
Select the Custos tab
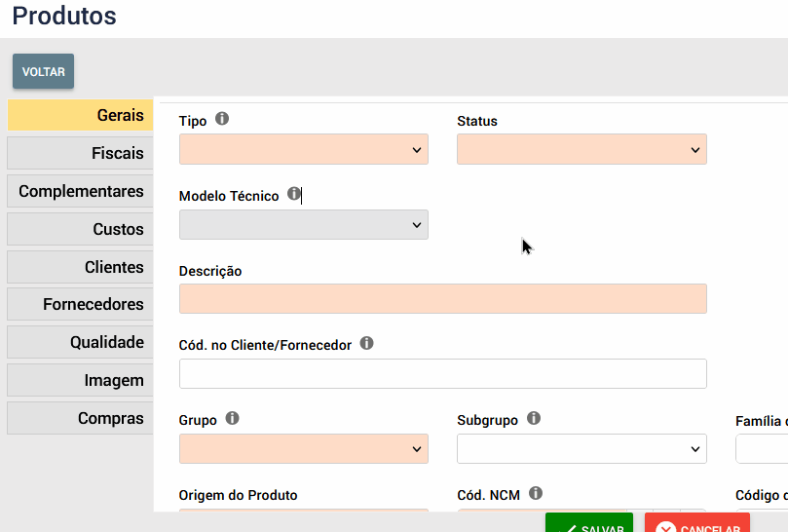(80, 229)
